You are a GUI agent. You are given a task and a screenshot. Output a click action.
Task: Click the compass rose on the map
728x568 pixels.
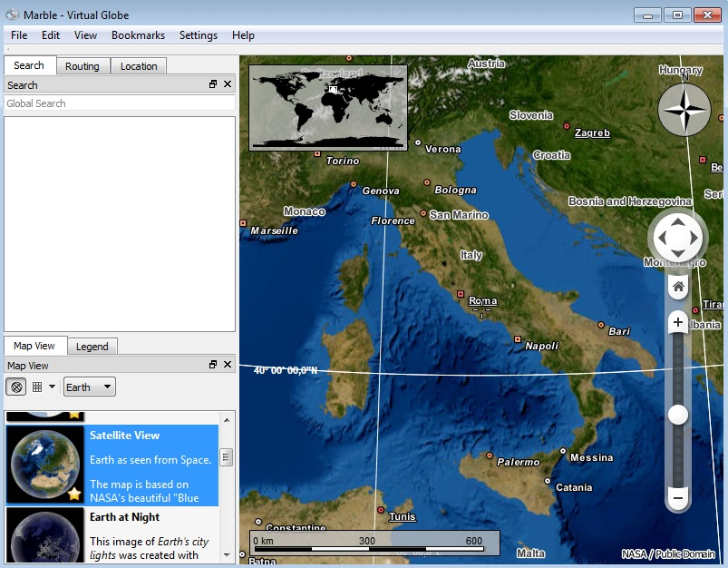point(685,111)
